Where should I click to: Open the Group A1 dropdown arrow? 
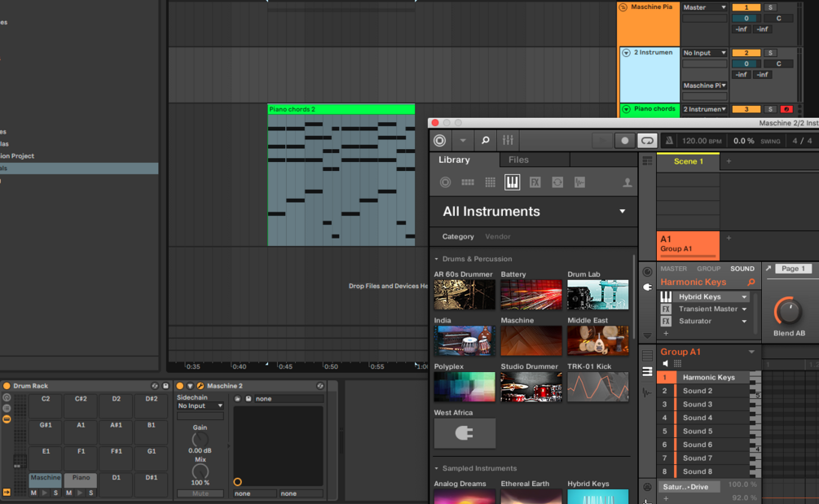point(751,352)
